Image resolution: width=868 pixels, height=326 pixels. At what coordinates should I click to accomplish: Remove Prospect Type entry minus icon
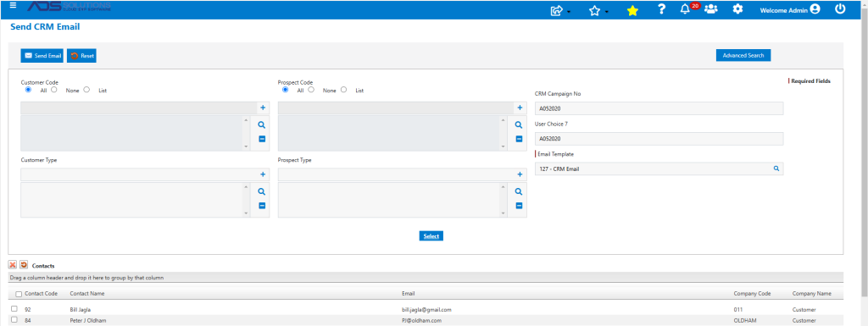pyautogui.click(x=519, y=206)
